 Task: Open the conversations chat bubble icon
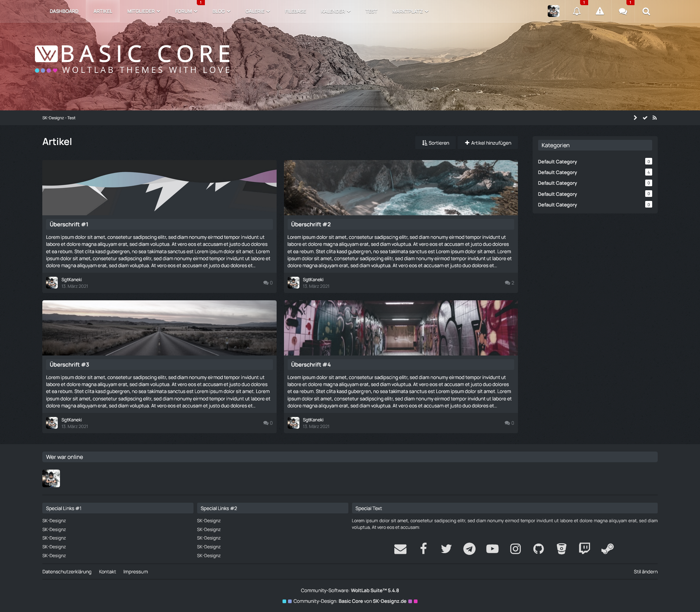click(x=623, y=11)
